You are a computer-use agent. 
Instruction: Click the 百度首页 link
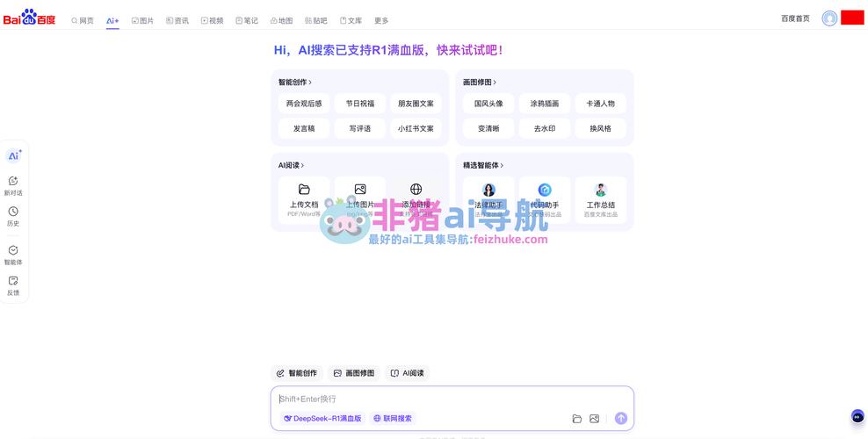click(795, 18)
